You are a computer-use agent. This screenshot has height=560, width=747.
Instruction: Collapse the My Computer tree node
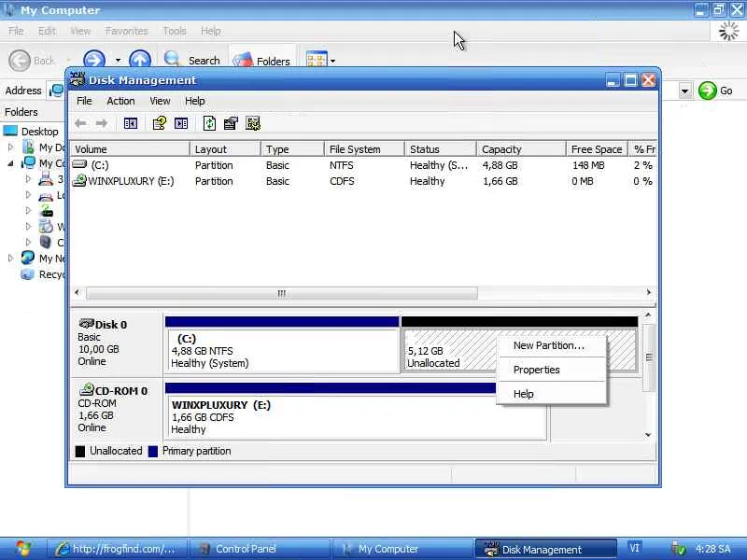(x=11, y=163)
